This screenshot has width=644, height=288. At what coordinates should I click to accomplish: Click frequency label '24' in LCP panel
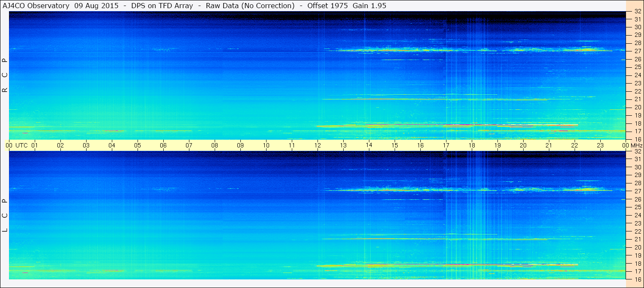(x=637, y=215)
